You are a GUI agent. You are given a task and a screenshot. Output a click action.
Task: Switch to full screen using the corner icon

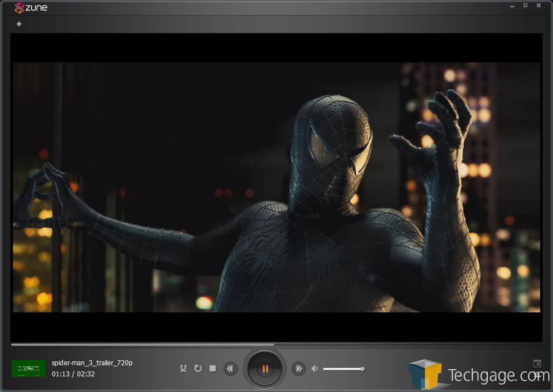[x=537, y=364]
